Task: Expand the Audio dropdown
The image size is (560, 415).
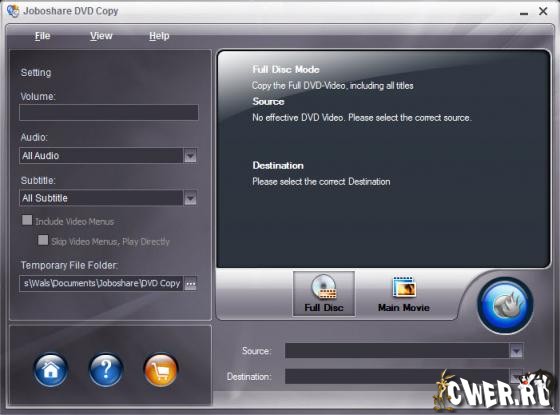Action: coord(190,156)
